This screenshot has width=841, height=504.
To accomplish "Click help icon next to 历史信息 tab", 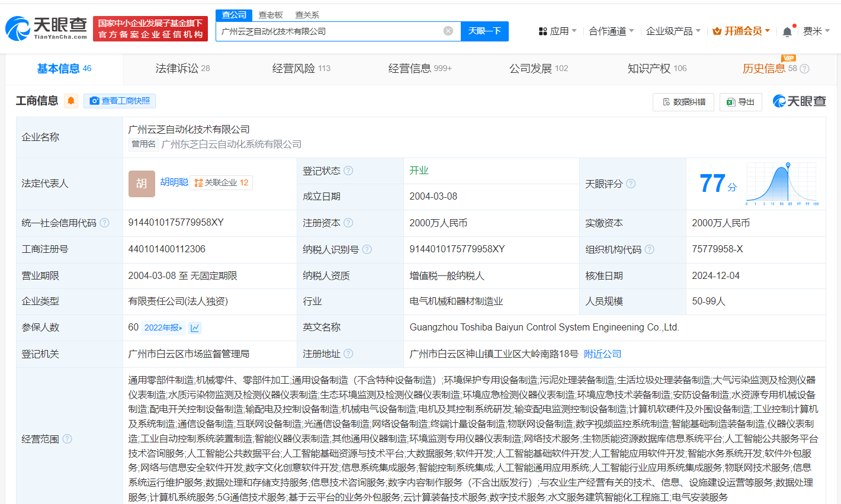I will pyautogui.click(x=804, y=69).
